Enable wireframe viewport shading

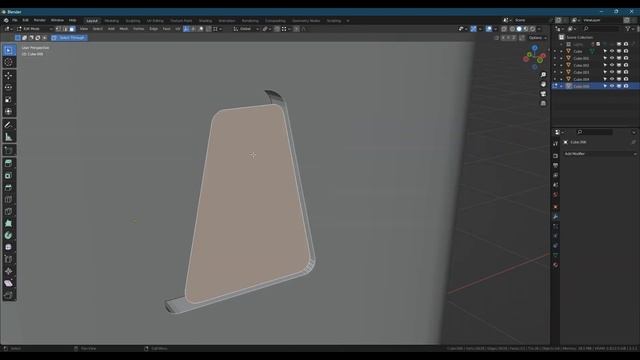point(512,29)
